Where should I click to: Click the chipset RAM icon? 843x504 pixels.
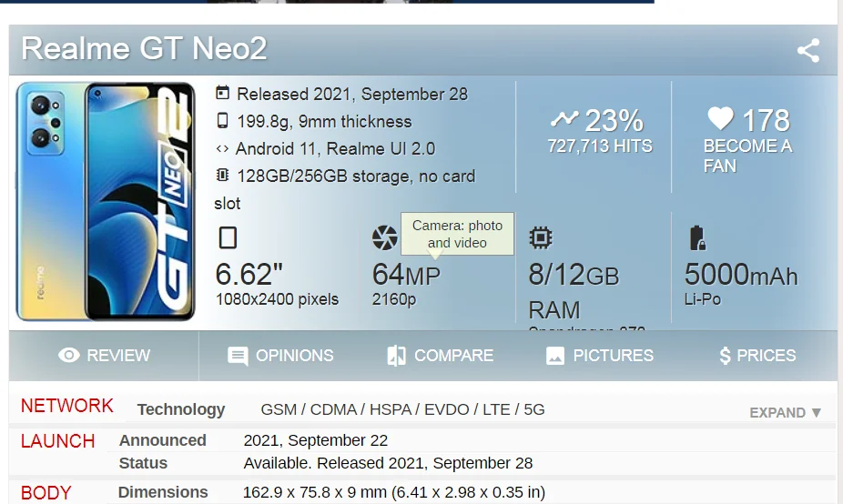[541, 238]
